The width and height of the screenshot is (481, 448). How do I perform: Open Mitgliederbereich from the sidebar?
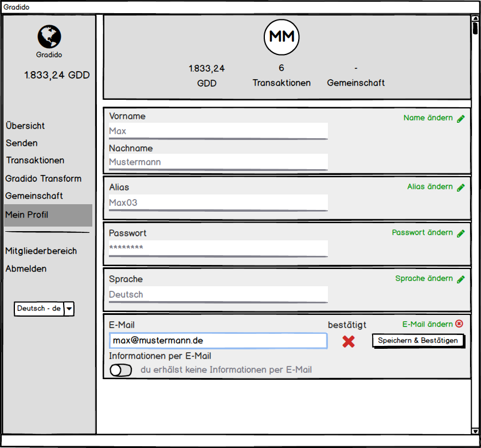(41, 251)
